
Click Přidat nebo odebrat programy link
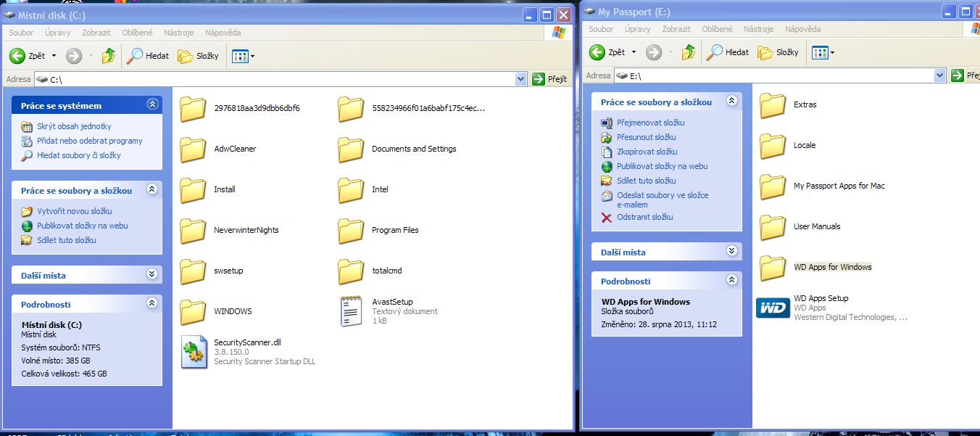click(89, 141)
